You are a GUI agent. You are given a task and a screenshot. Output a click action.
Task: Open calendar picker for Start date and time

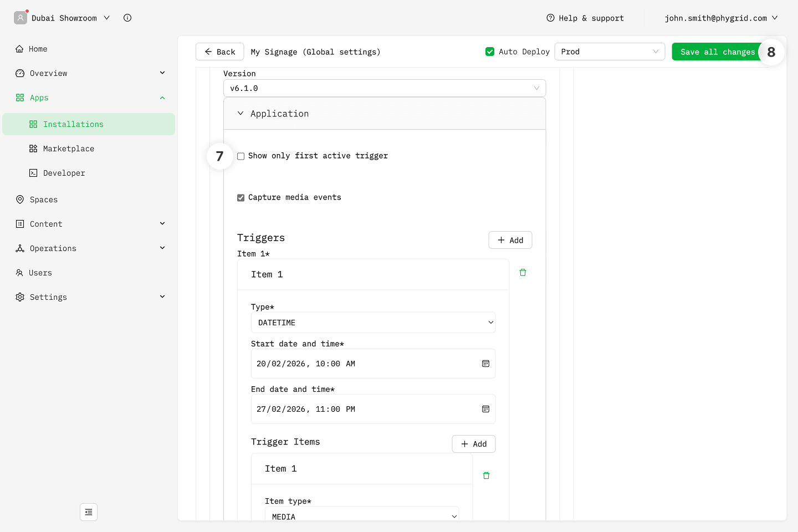coord(485,364)
